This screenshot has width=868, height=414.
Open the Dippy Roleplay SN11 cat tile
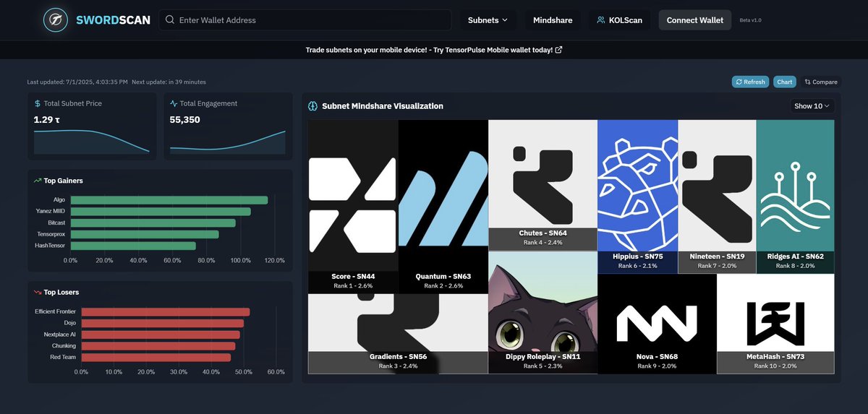(542, 312)
